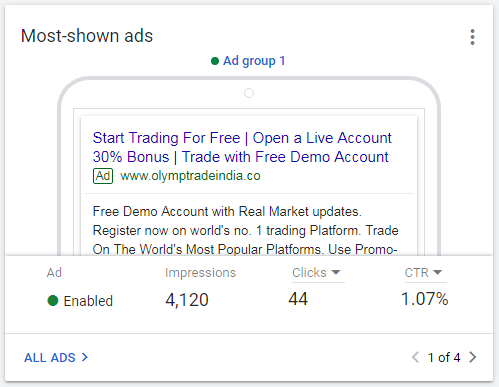Open the ALL ADS link
499x387 pixels.
click(50, 358)
